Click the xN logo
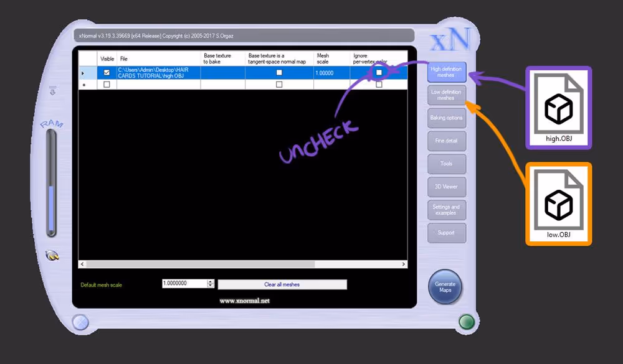The height and width of the screenshot is (364, 623). 450,40
